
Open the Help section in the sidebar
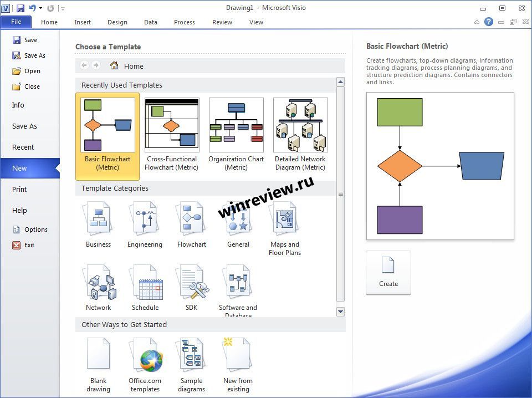click(19, 211)
